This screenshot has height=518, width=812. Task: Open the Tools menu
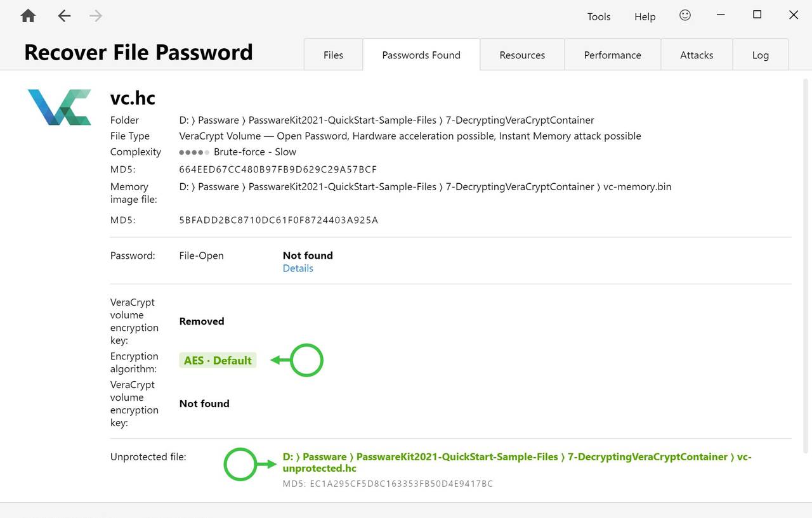[x=598, y=16]
